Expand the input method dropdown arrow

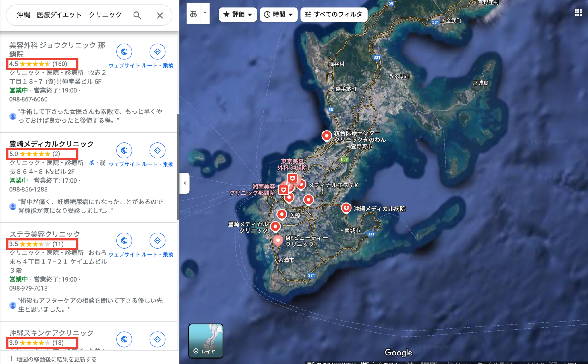(205, 13)
